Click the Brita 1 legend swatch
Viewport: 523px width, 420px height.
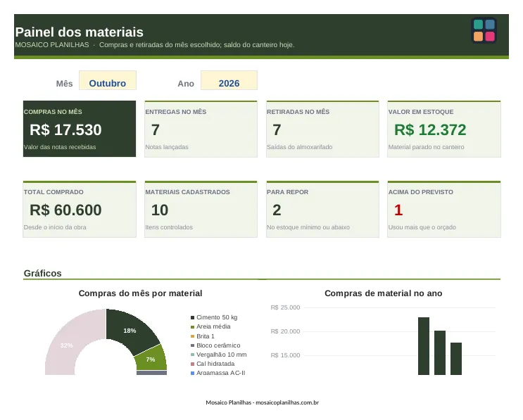[192, 336]
